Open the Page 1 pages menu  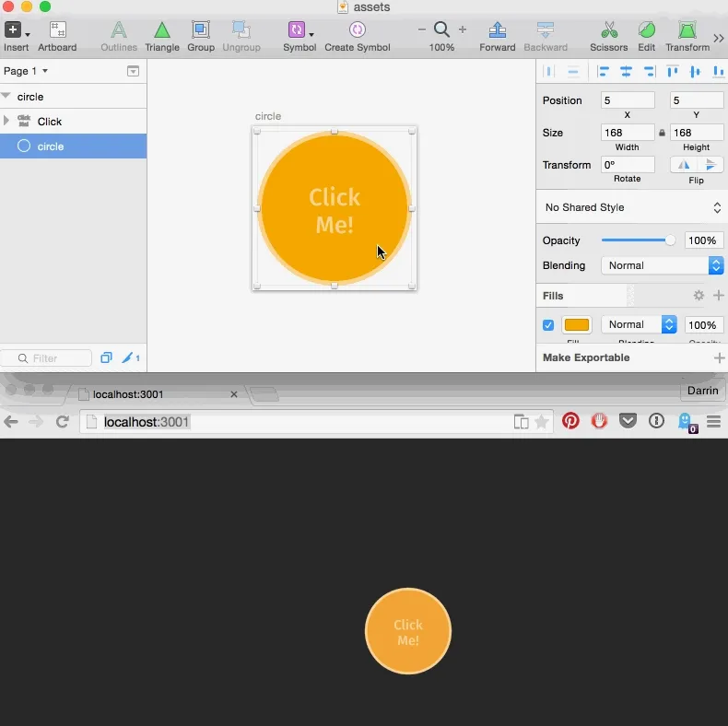(26, 71)
